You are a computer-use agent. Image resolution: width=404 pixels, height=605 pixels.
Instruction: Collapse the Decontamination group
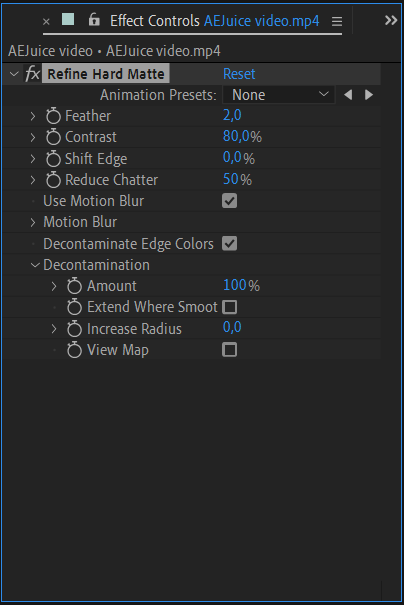click(x=35, y=265)
